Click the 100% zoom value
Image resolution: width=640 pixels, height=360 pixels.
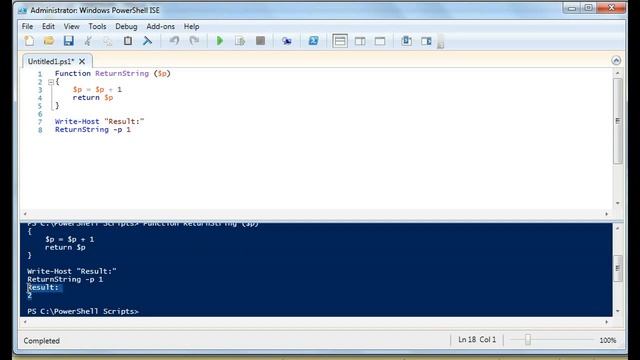click(607, 340)
